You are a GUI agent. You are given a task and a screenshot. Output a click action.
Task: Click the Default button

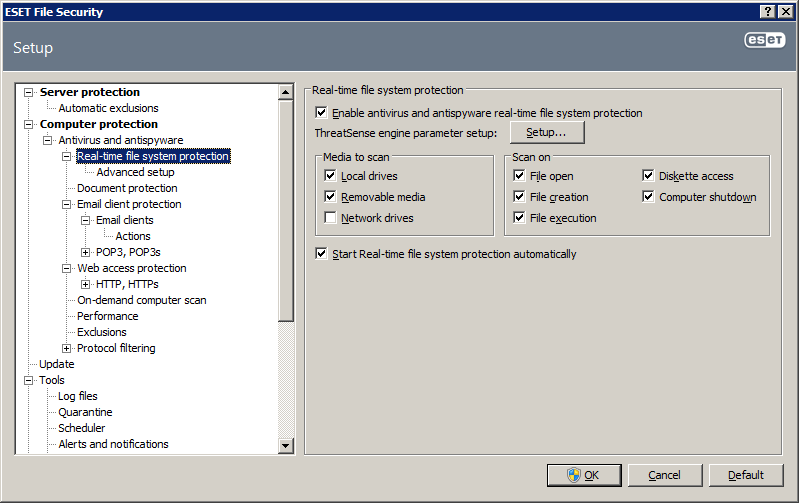click(x=745, y=475)
